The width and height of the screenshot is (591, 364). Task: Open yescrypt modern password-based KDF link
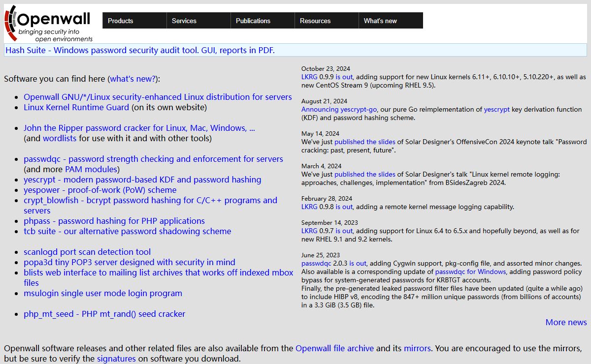pyautogui.click(x=142, y=180)
